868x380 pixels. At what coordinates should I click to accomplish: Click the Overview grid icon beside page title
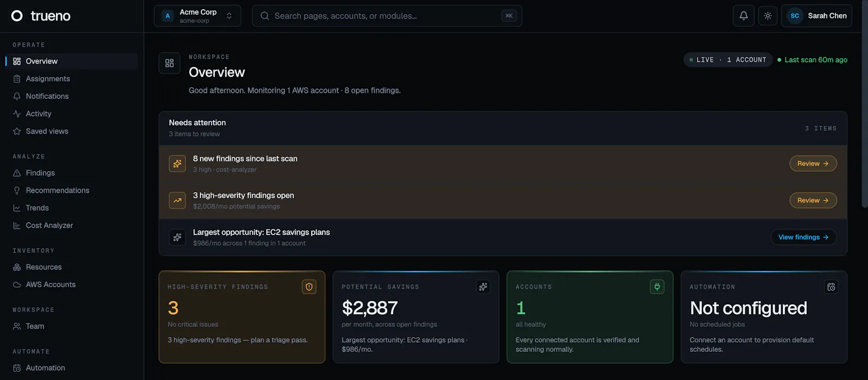[x=169, y=63]
